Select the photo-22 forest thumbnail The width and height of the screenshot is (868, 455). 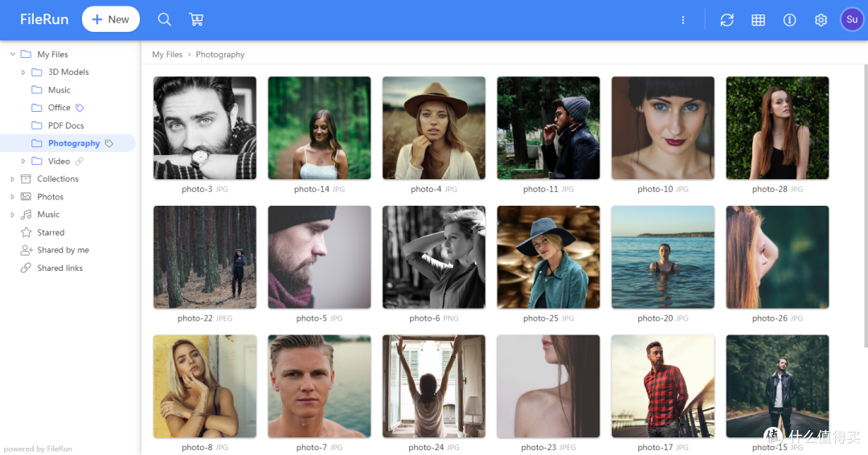(205, 256)
